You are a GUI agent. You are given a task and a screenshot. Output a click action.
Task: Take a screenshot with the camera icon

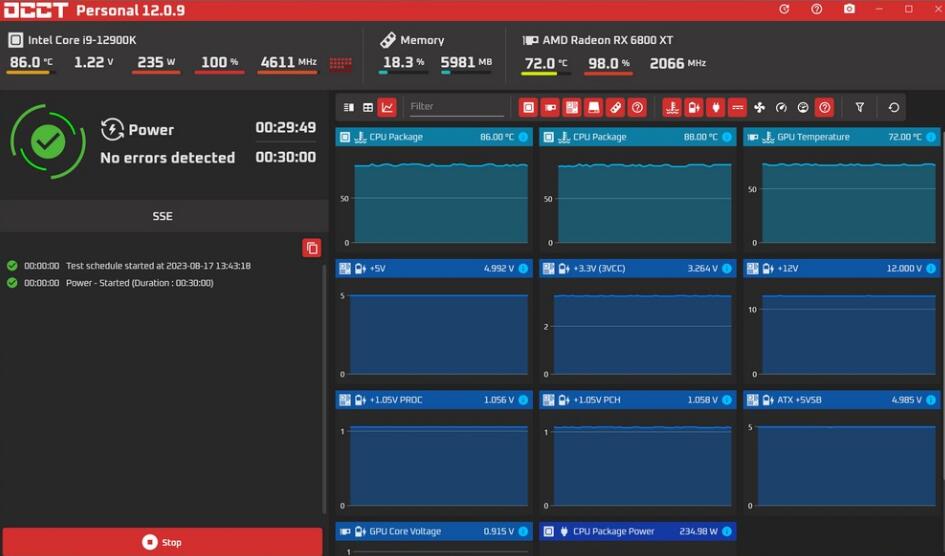point(849,9)
